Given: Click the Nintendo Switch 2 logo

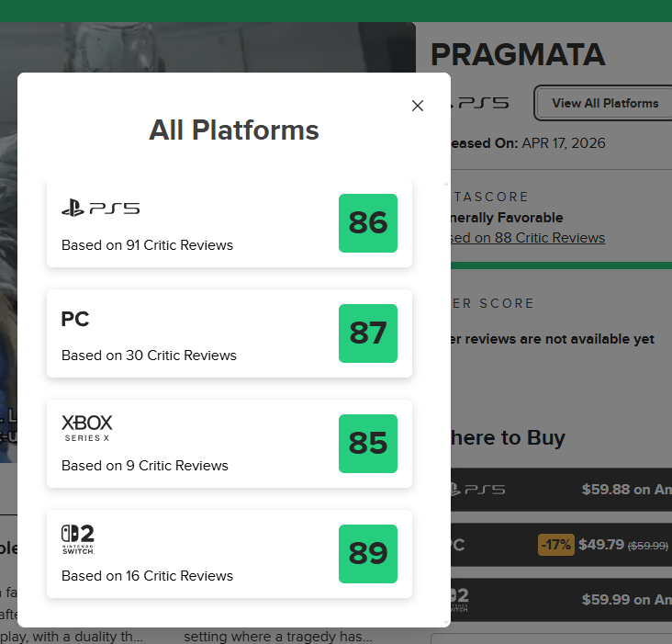Looking at the screenshot, I should (x=78, y=539).
